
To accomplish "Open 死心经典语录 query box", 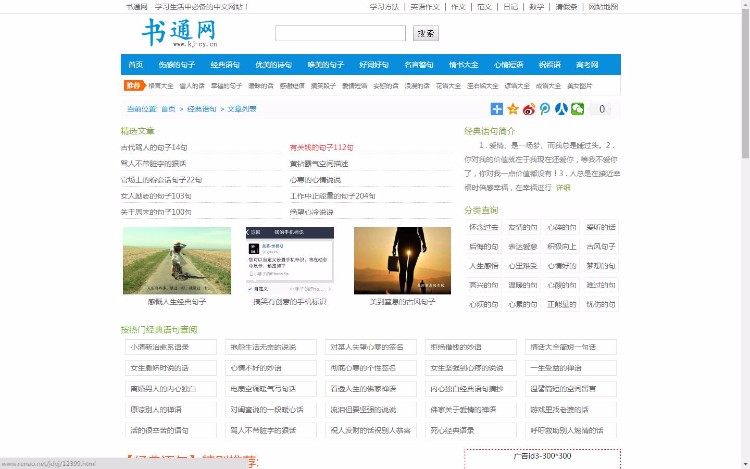I will [x=471, y=430].
